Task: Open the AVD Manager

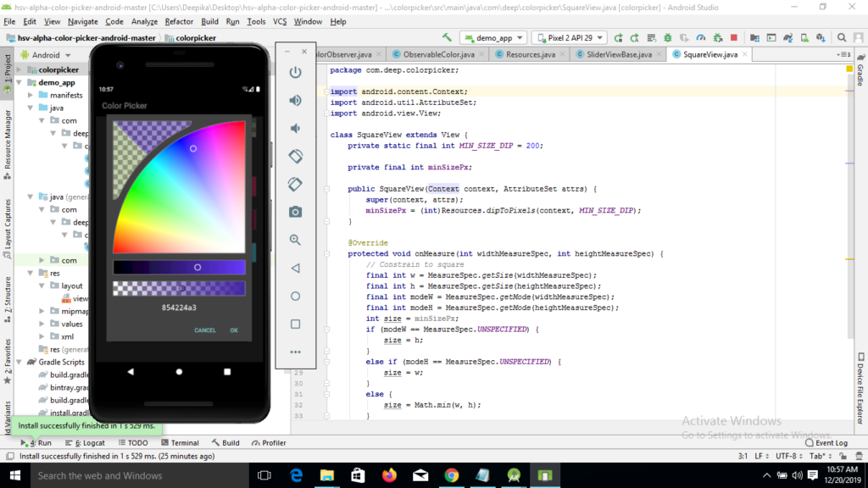Action: (x=805, y=37)
